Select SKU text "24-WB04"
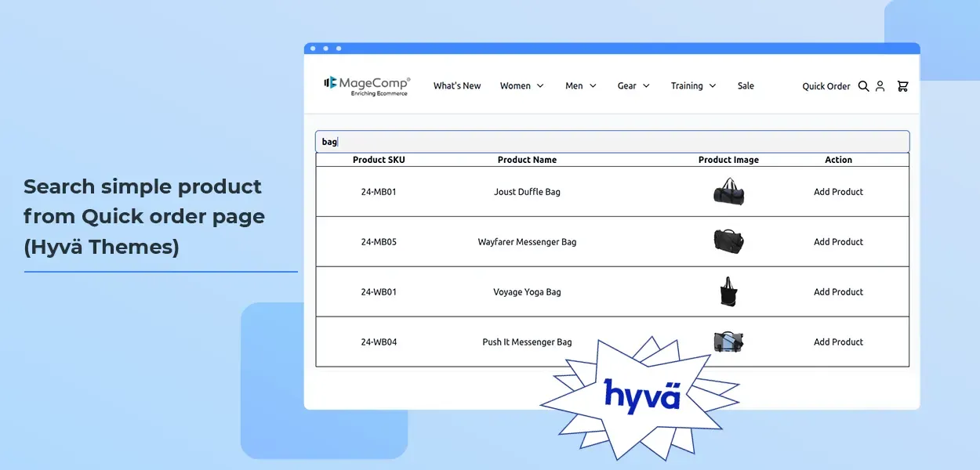980x470 pixels. pyautogui.click(x=379, y=342)
